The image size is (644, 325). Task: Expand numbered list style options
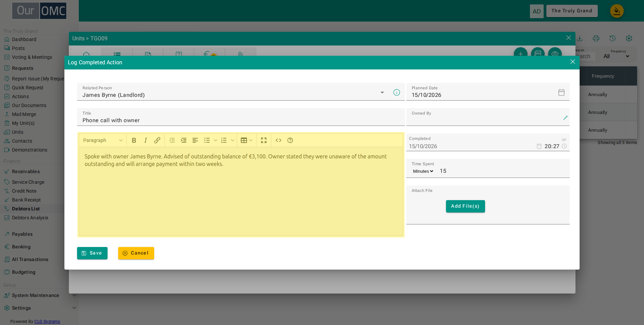[233, 140]
